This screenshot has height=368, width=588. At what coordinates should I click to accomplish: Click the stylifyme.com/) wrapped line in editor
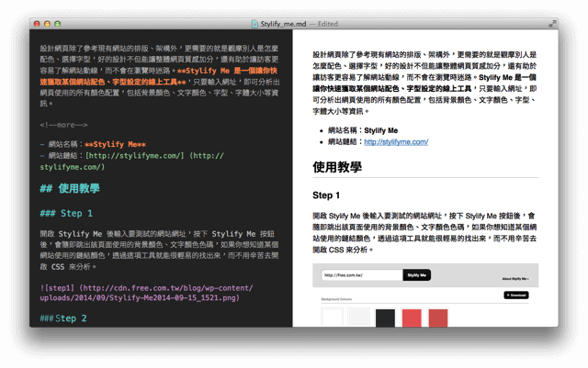[x=73, y=167]
